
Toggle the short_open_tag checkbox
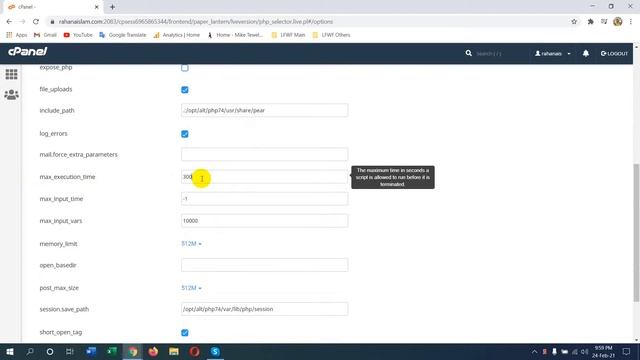click(185, 333)
